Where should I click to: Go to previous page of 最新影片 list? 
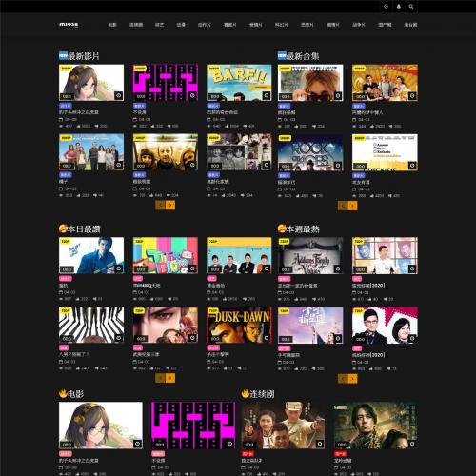[x=160, y=206]
